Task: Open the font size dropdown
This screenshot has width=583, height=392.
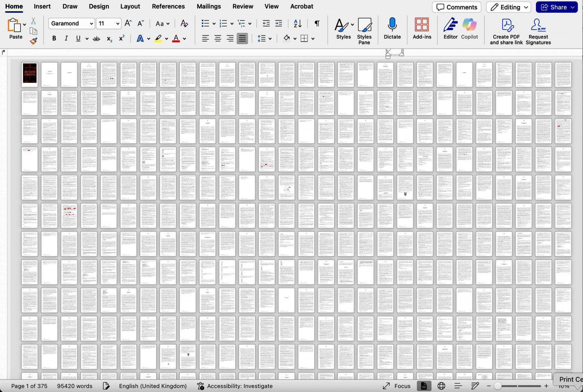Action: 118,24
